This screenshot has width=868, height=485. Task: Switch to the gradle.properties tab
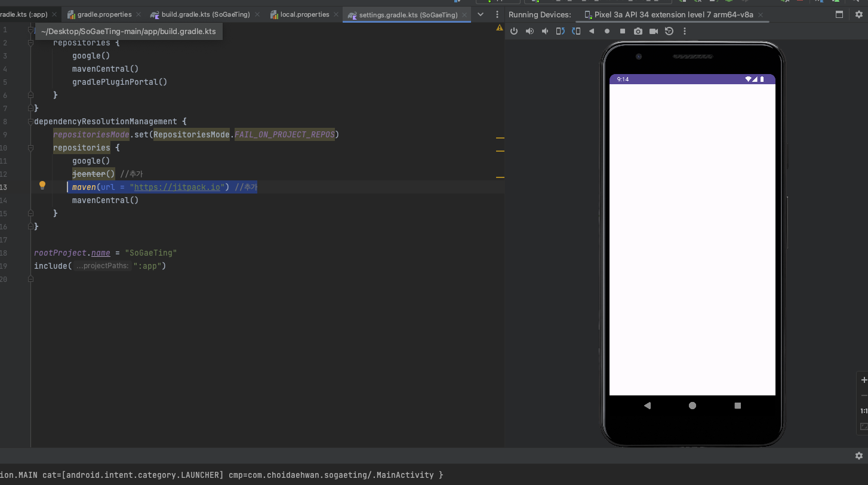click(104, 14)
